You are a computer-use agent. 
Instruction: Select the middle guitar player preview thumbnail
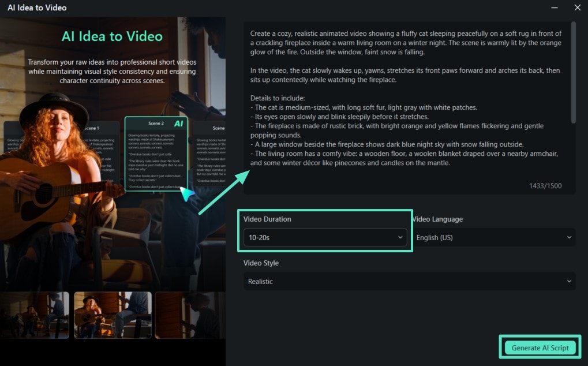pos(113,315)
